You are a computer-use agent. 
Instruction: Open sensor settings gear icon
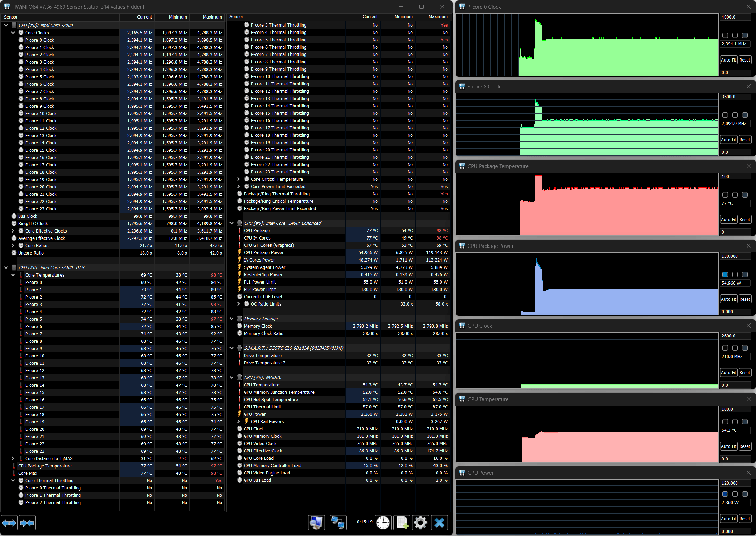(x=421, y=523)
